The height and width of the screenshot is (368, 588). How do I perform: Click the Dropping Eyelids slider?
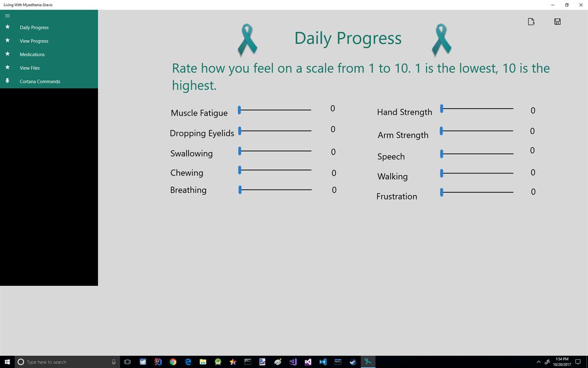point(275,131)
